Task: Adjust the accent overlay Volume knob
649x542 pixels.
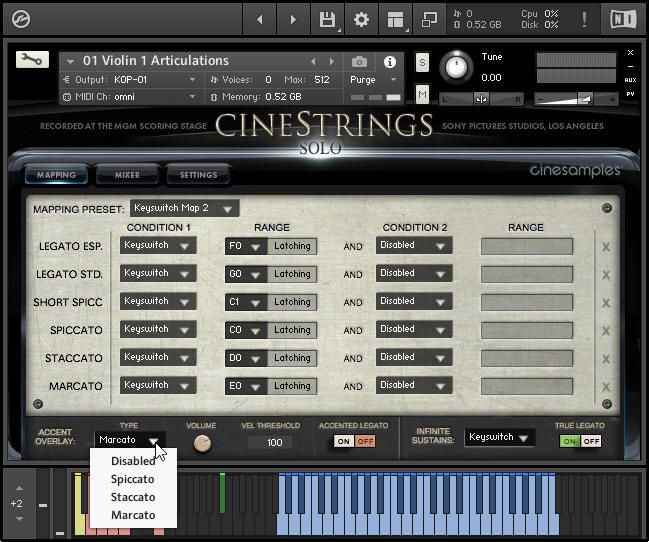Action: click(202, 443)
